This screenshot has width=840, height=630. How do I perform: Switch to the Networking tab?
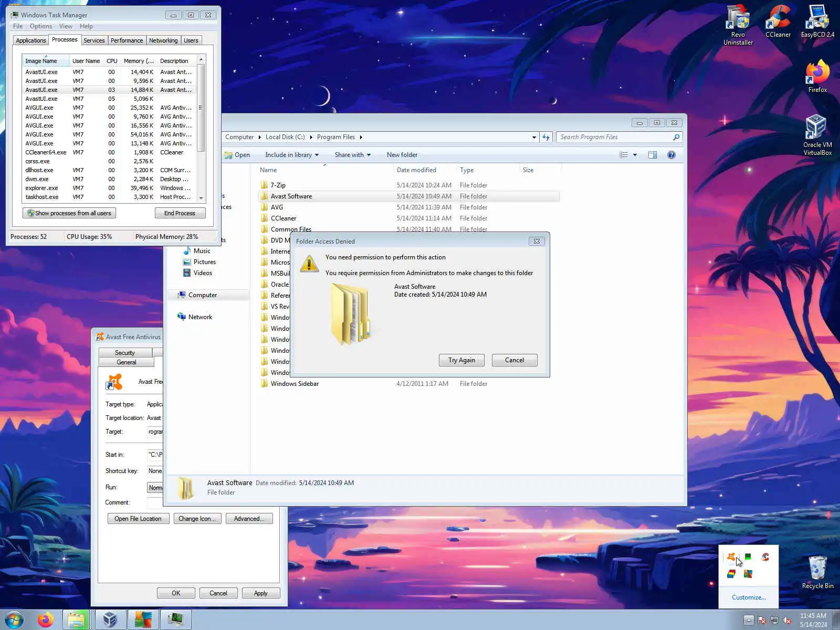(163, 40)
